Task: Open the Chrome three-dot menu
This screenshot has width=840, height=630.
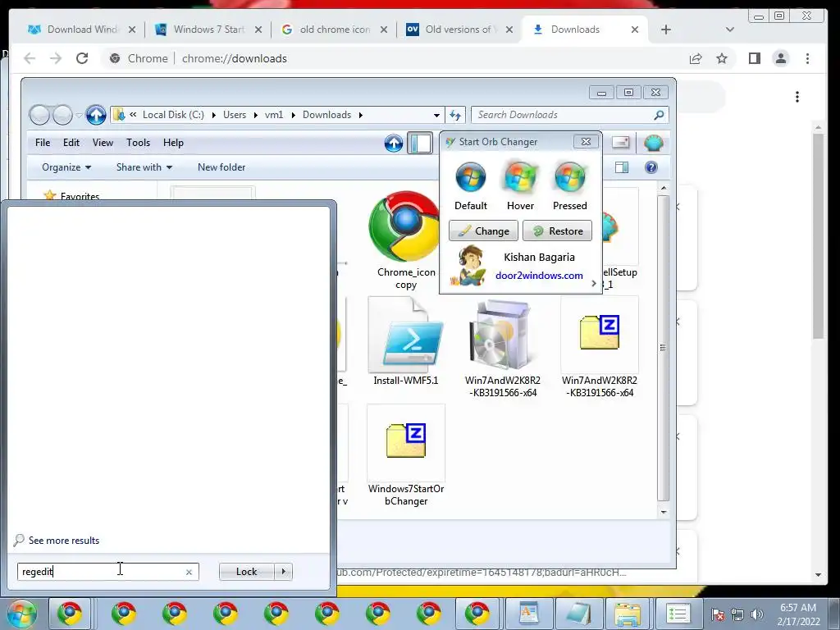Action: pos(807,58)
